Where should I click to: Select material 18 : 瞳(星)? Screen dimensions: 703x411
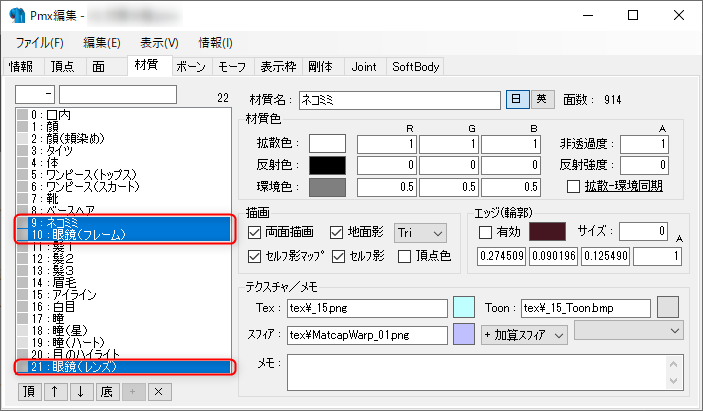click(123, 331)
